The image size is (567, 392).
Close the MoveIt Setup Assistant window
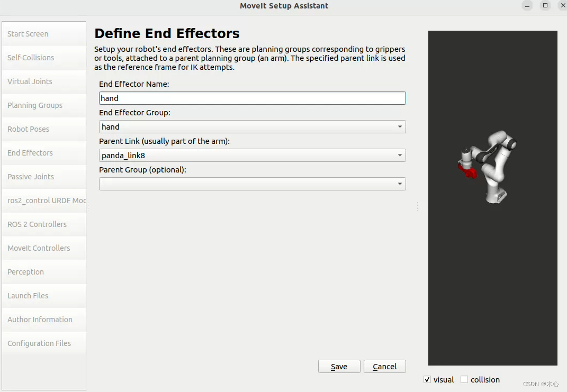click(563, 5)
